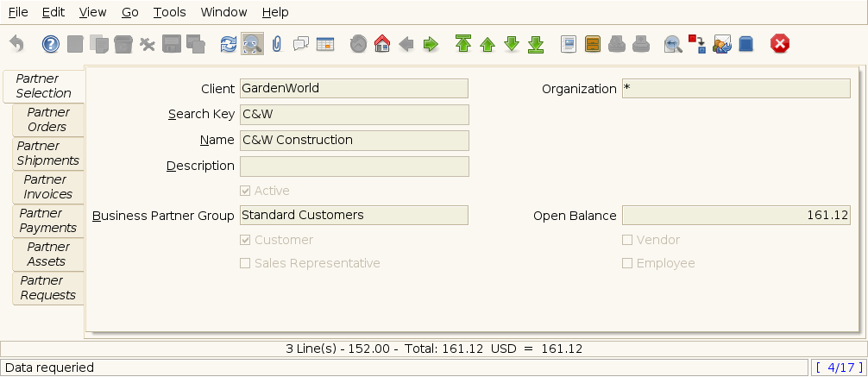This screenshot has height=377, width=868.
Task: Enable the Vendor checkbox
Action: coord(627,240)
